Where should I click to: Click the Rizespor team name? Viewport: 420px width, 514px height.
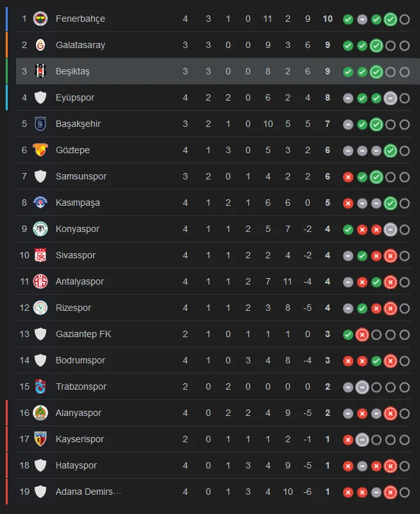[73, 308]
